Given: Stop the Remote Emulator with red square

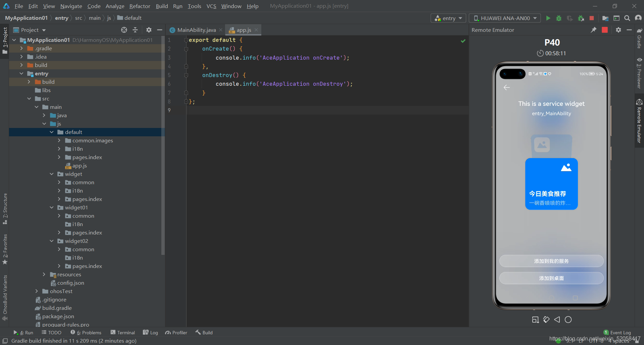Looking at the screenshot, I should (605, 30).
